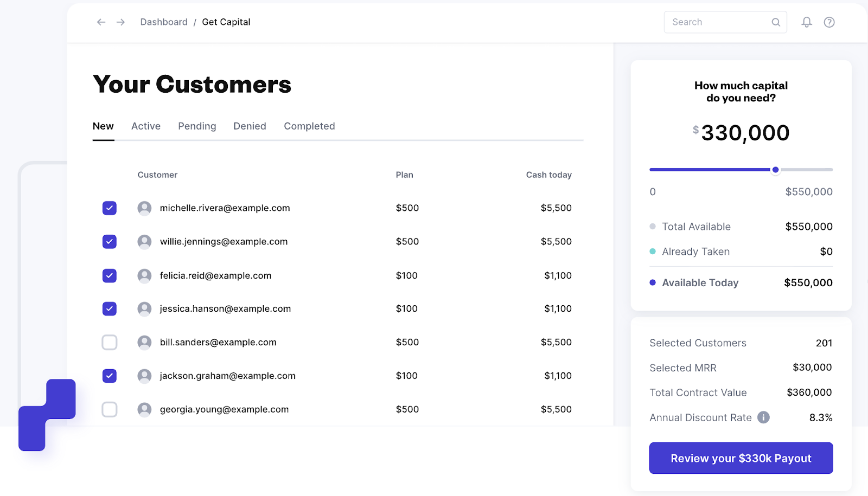The image size is (868, 496).
Task: Click the back arrow icon
Action: [101, 22]
